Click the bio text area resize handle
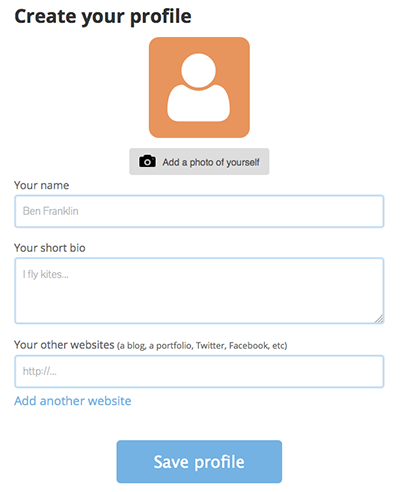Screen dimensions: 400x492 pos(379,319)
